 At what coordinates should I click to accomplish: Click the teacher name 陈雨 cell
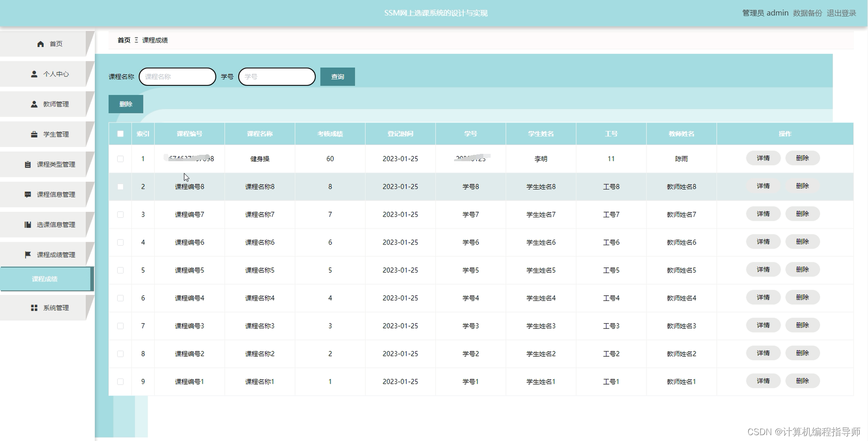[x=682, y=159]
